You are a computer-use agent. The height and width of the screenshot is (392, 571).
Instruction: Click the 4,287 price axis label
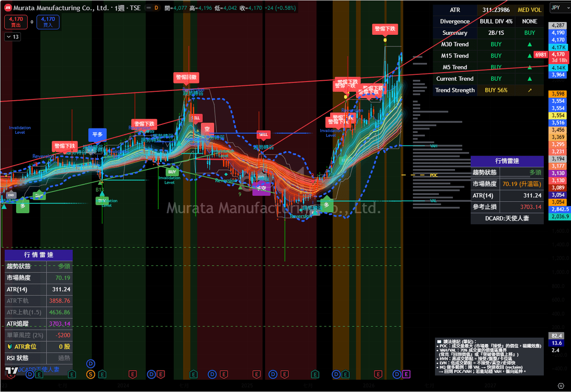[x=558, y=25]
